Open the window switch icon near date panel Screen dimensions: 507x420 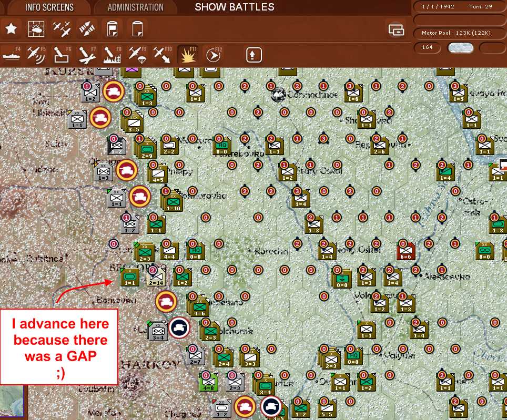(x=397, y=30)
